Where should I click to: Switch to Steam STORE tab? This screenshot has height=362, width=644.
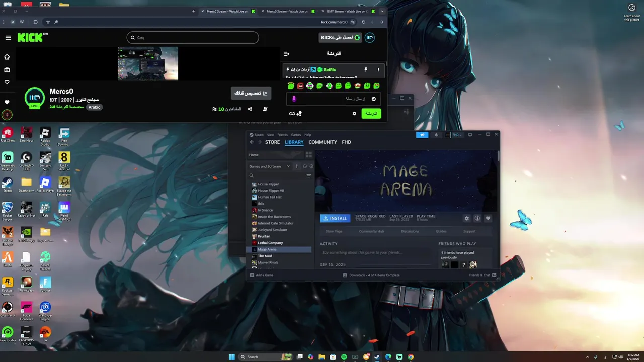[x=272, y=142]
